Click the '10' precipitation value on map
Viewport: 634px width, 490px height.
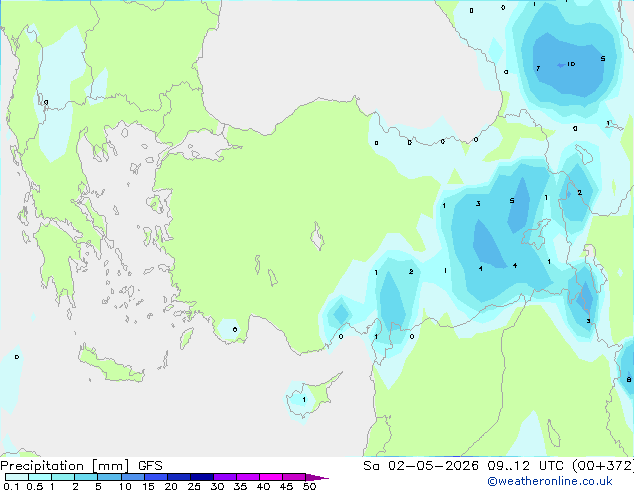click(x=571, y=64)
